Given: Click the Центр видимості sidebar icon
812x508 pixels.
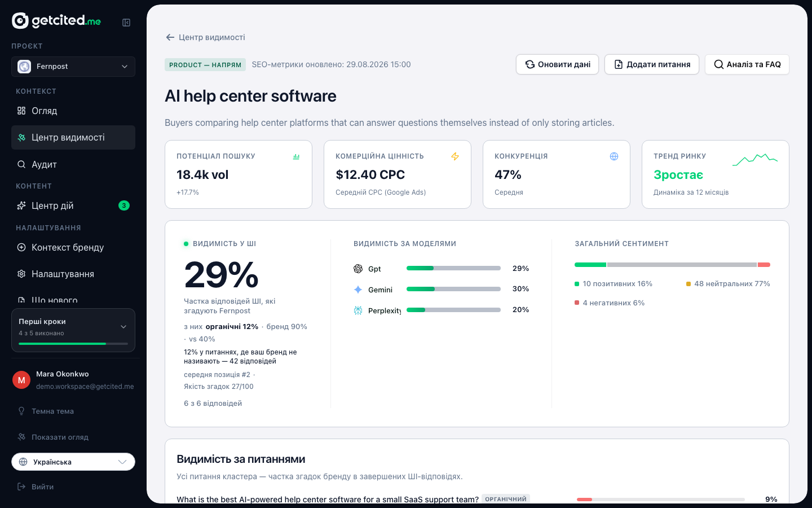Looking at the screenshot, I should (21, 137).
